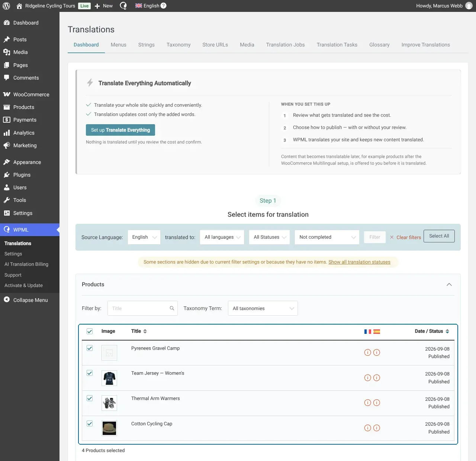Click the Analytics bar chart icon
The height and width of the screenshot is (461, 476).
[7, 133]
